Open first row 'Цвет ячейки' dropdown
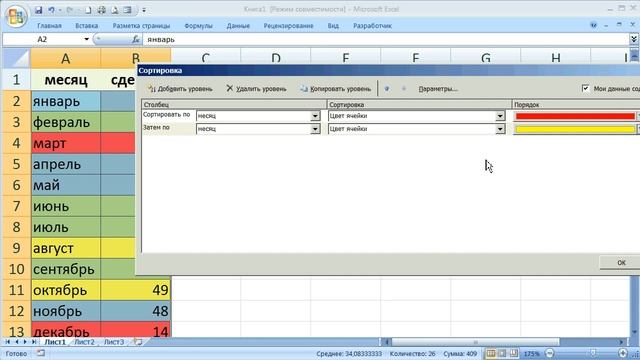Image resolution: width=640 pixels, height=360 pixels. (500, 116)
